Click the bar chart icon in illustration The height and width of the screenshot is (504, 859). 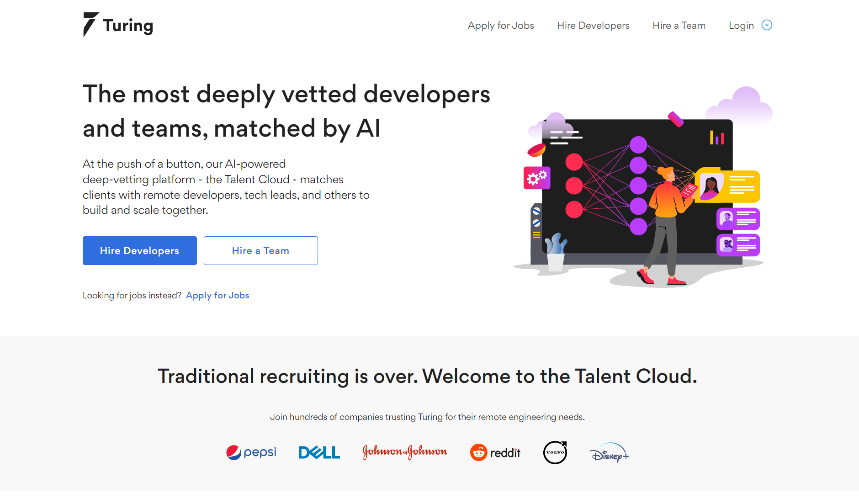pos(716,138)
